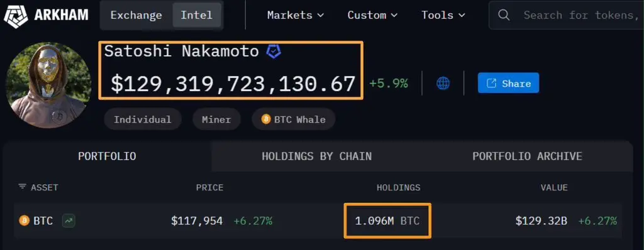Click the Satoshi Nakamoto profile picture

click(48, 85)
